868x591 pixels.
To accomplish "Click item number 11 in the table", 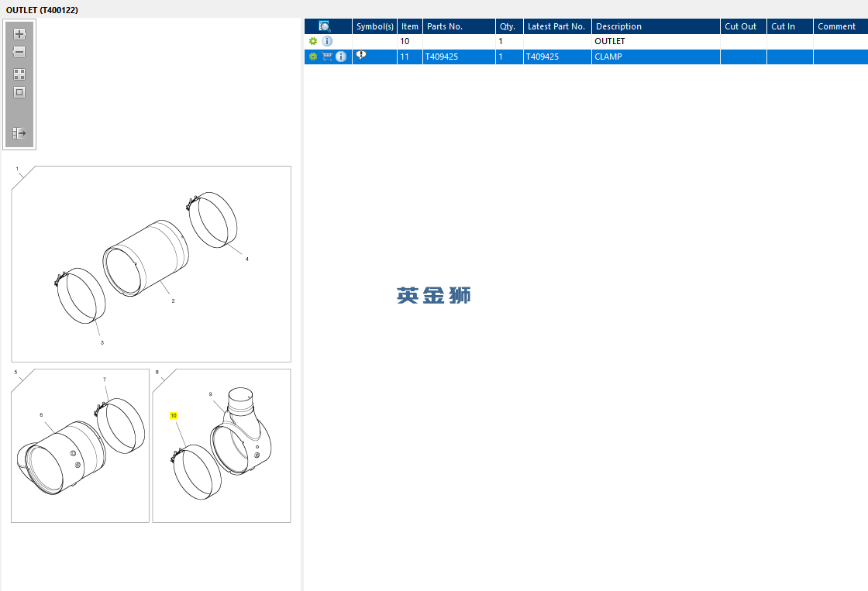I will coord(405,57).
